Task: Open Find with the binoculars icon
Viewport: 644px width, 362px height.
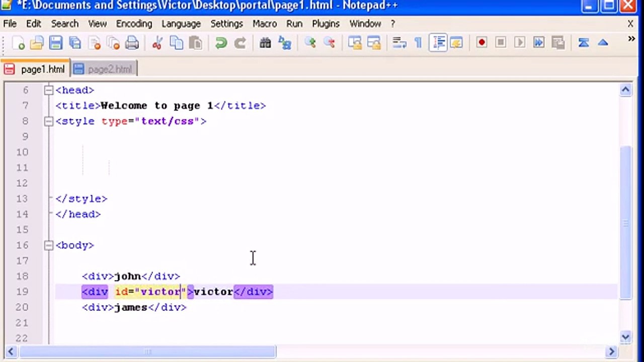Action: pyautogui.click(x=265, y=43)
